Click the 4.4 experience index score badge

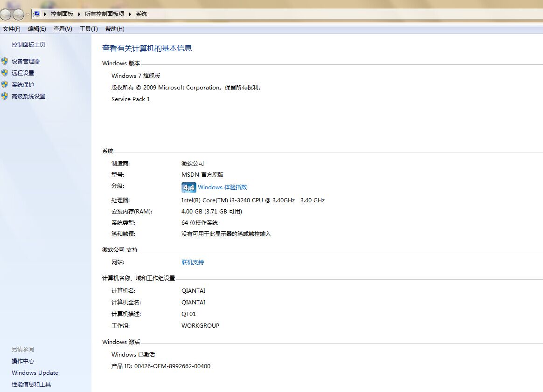tap(189, 187)
